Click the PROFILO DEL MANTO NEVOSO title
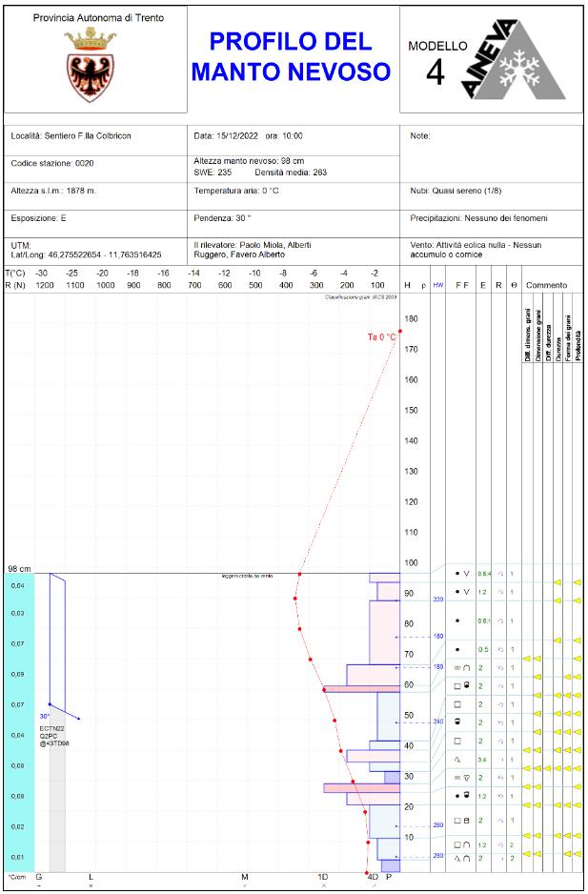588x894 pixels. click(291, 56)
